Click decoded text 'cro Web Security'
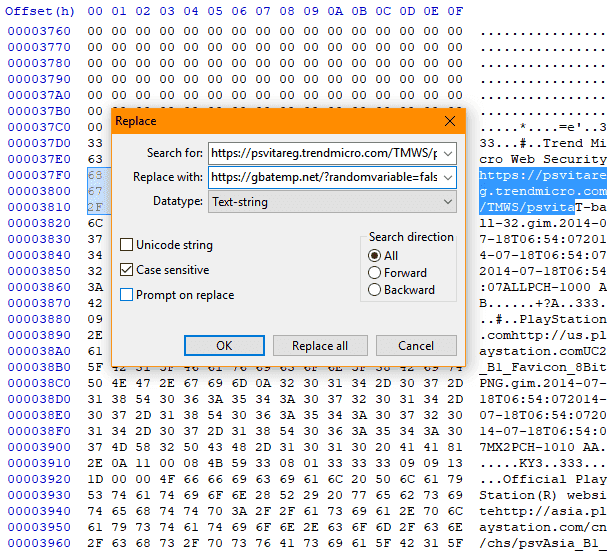Screen dimensions: 615x552 point(543,159)
